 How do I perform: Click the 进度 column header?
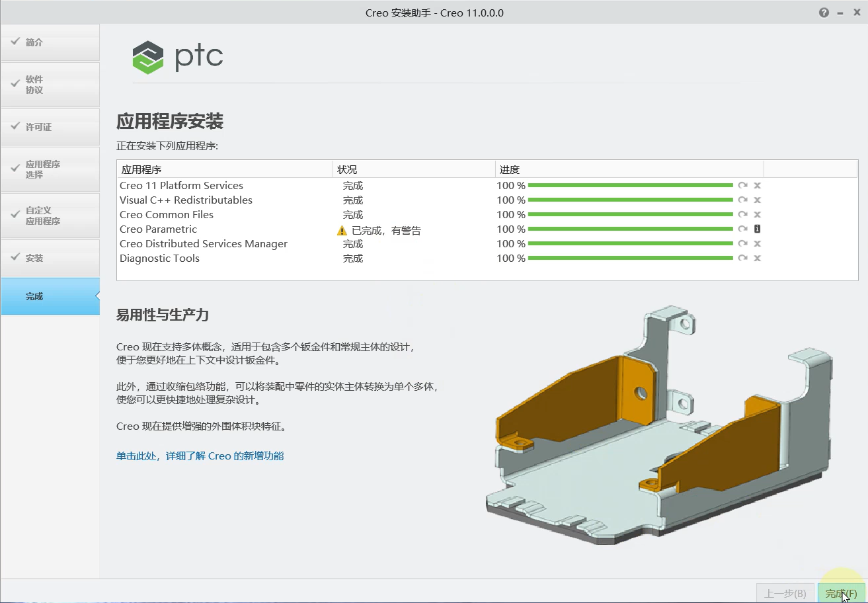[x=629, y=169]
